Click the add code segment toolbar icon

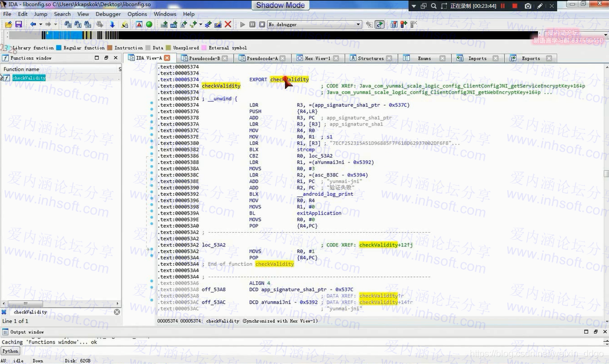click(164, 24)
